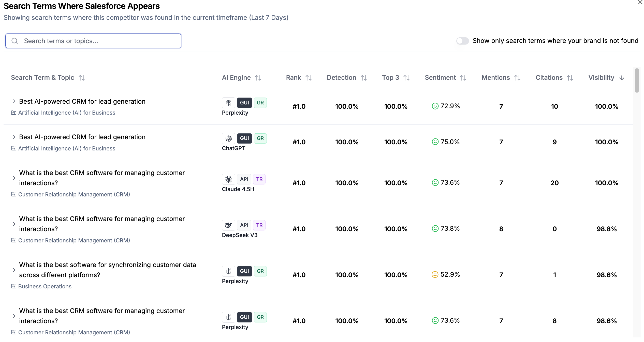644x342 pixels.
Task: Click folder icon beside Business Operations topic
Action: pos(14,286)
